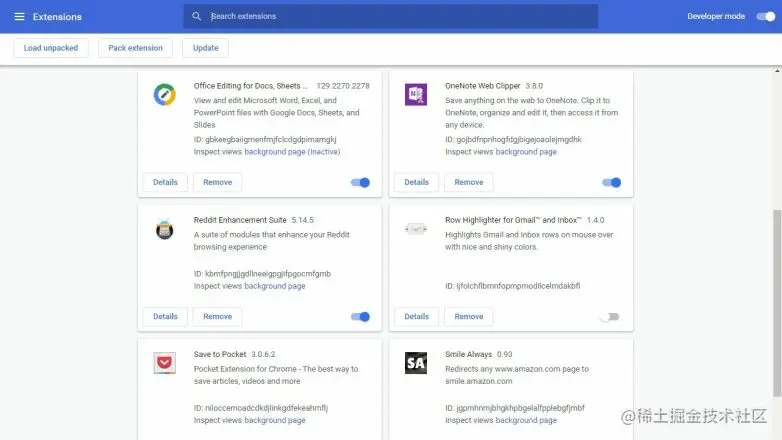Disable Reddit Enhancement Suite toggle
The height and width of the screenshot is (440, 782).
pyautogui.click(x=360, y=317)
